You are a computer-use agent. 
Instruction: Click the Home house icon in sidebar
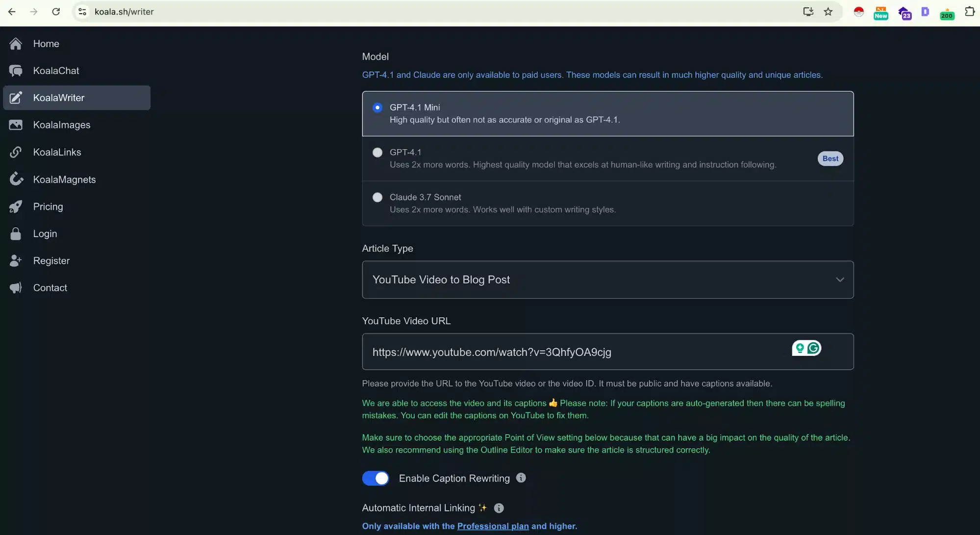click(x=16, y=44)
